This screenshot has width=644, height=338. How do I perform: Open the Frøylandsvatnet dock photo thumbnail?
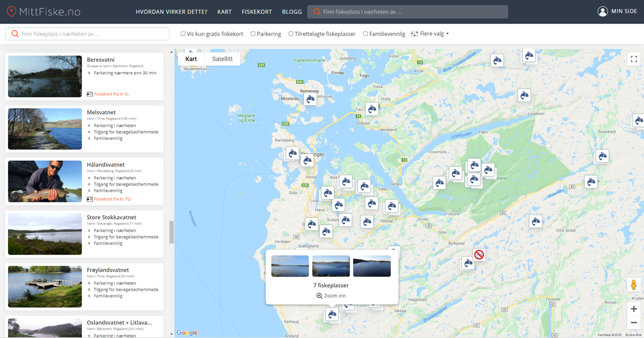pyautogui.click(x=45, y=287)
